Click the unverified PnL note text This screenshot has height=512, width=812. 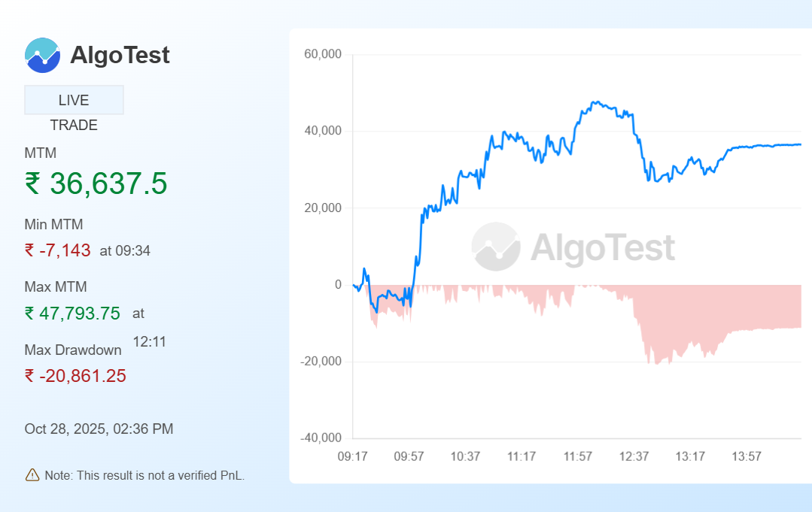click(x=144, y=475)
